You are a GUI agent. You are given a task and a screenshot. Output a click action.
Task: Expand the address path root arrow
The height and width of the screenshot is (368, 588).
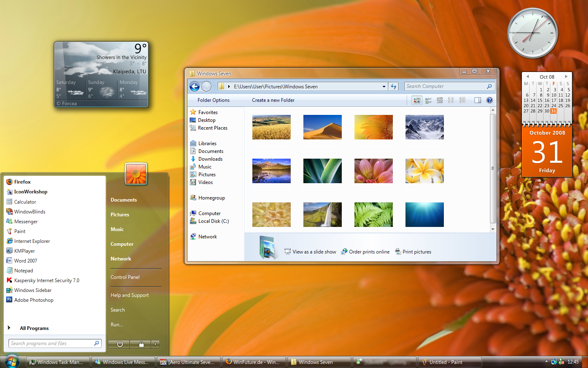click(x=229, y=87)
